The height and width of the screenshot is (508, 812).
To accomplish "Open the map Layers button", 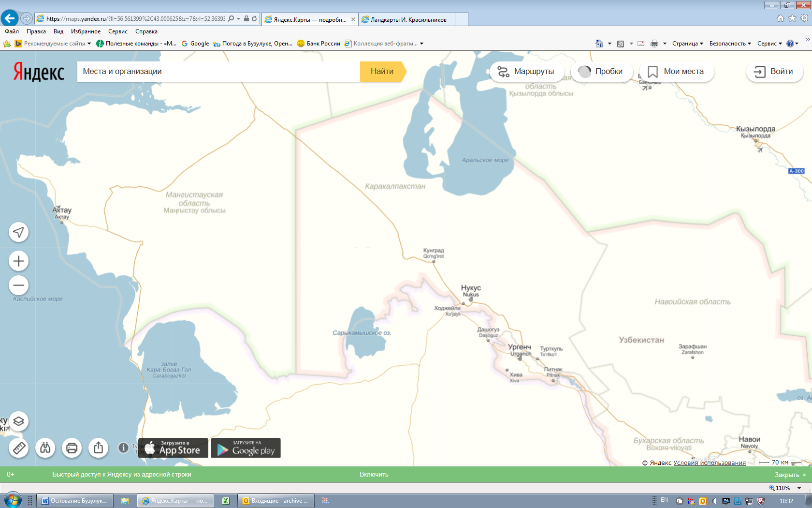I will [19, 421].
